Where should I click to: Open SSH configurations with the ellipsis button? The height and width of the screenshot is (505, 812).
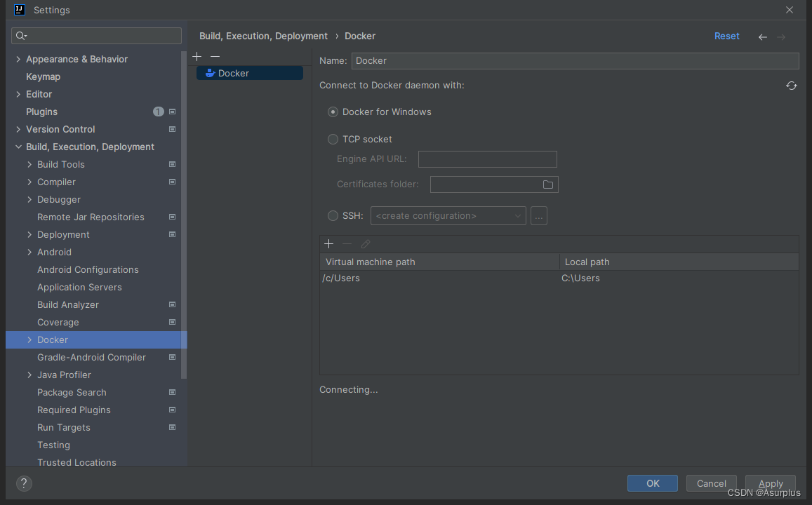click(538, 216)
